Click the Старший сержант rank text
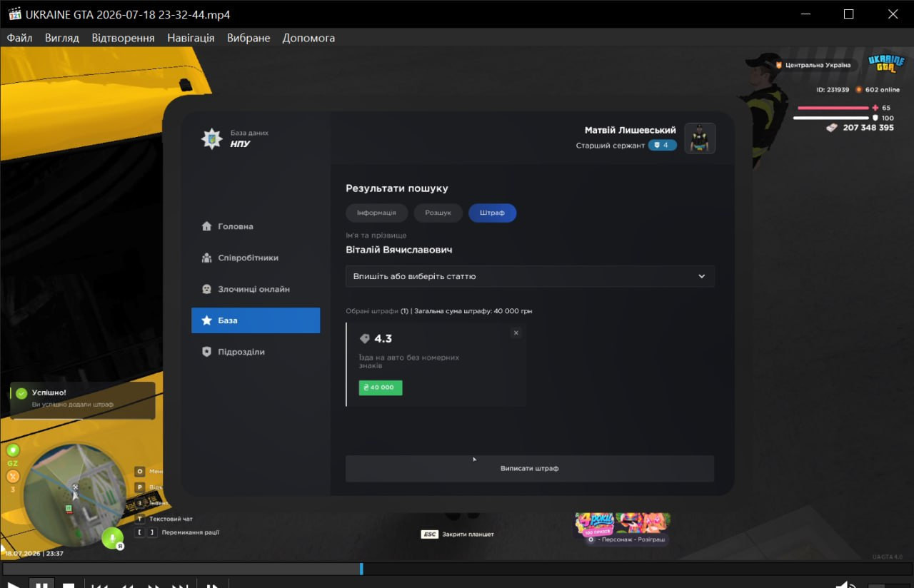Image resolution: width=914 pixels, height=588 pixels. [x=611, y=146]
